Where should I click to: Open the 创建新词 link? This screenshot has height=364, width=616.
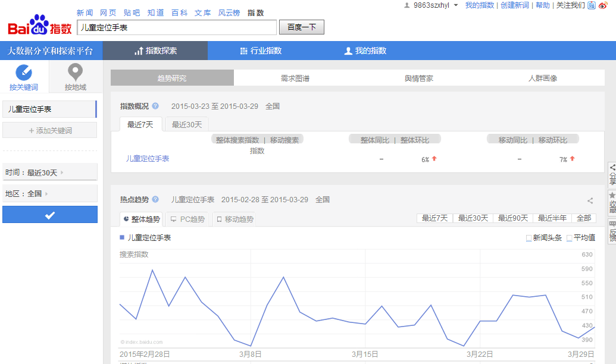[515, 5]
